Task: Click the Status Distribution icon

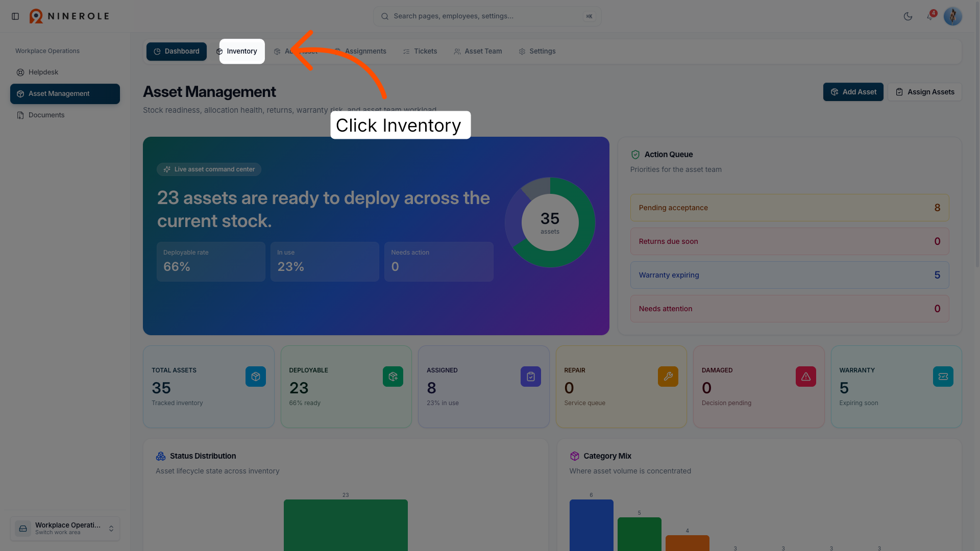Action: pyautogui.click(x=161, y=456)
